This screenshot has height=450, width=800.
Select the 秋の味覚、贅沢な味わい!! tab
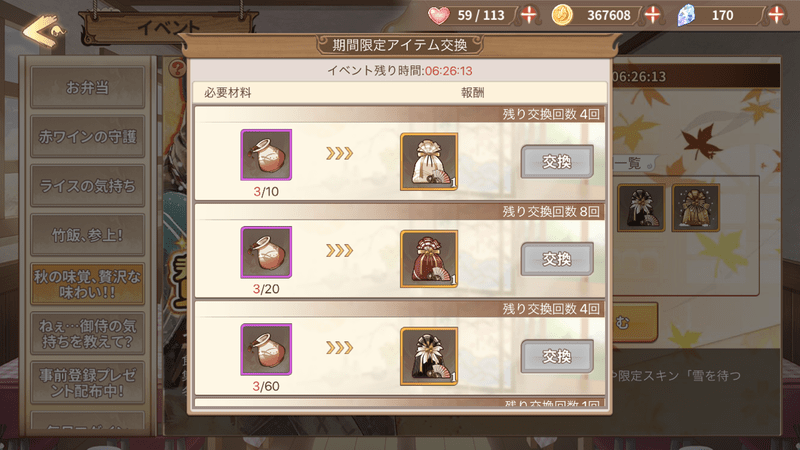pos(87,284)
